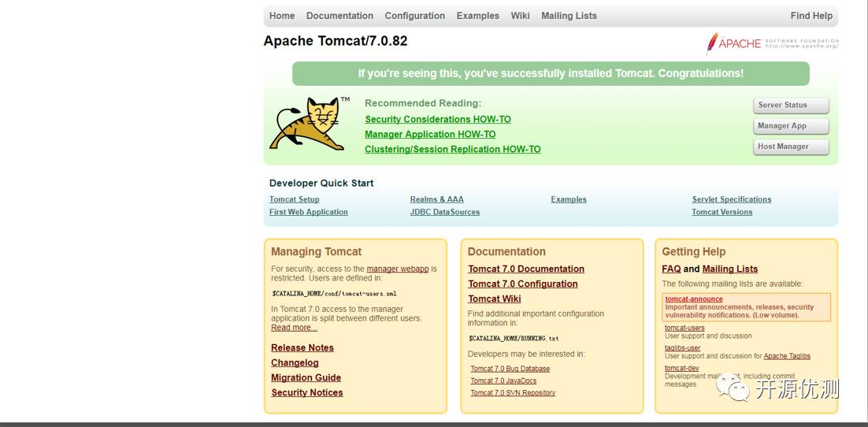Screen dimensions: 868x427
Task: Open the tomcat-dev mailing list link
Action: click(682, 368)
